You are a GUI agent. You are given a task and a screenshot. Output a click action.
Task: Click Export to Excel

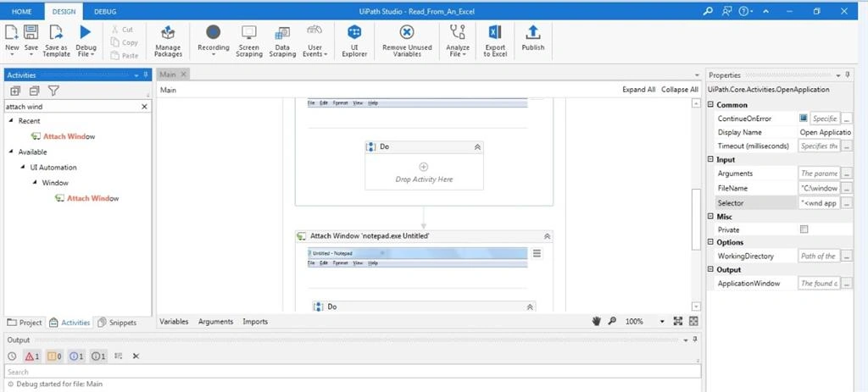pyautogui.click(x=495, y=41)
